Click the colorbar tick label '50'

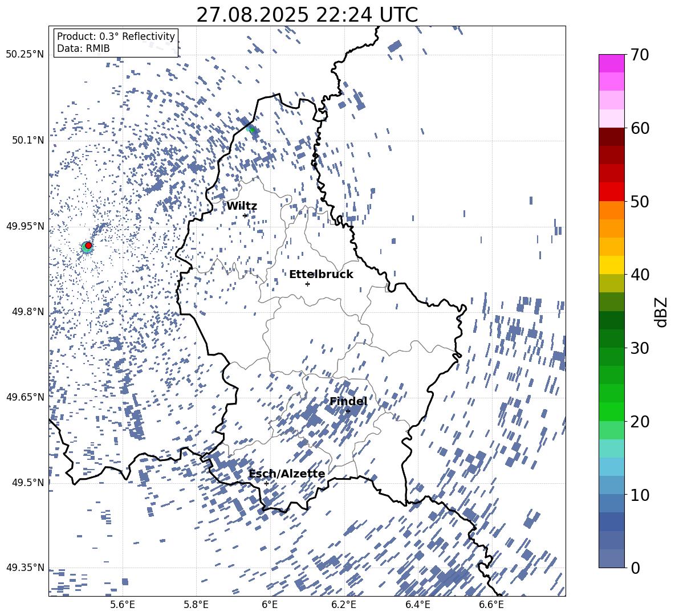pyautogui.click(x=640, y=201)
